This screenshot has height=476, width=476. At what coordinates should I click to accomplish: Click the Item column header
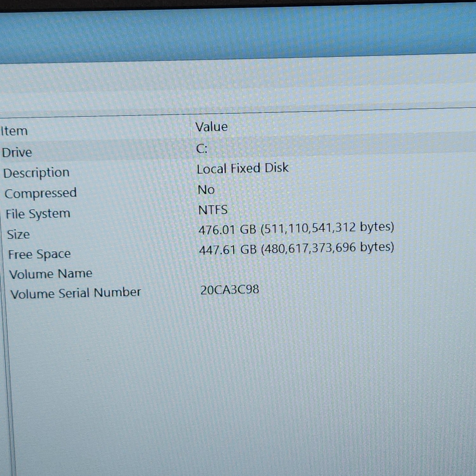point(14,131)
